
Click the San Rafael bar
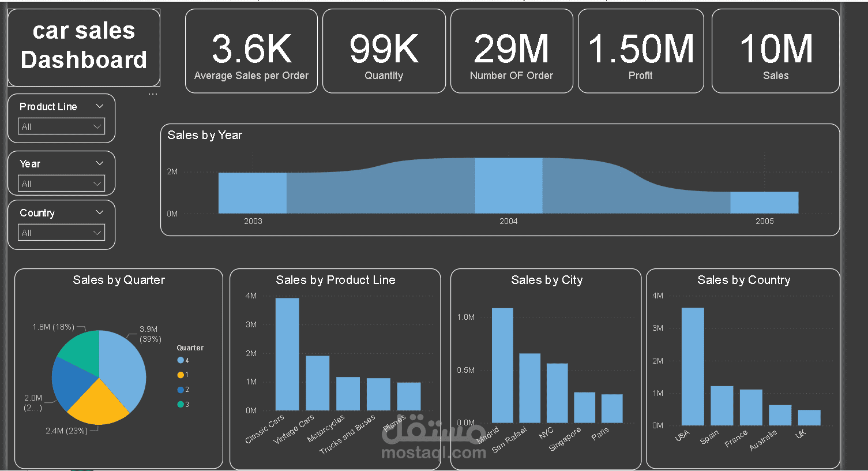pos(530,388)
